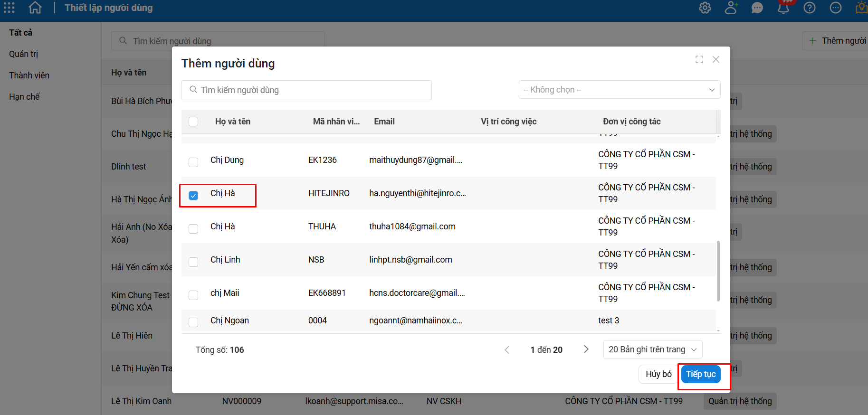This screenshot has height=415, width=868.
Task: Open the chat messages icon
Action: pyautogui.click(x=757, y=8)
